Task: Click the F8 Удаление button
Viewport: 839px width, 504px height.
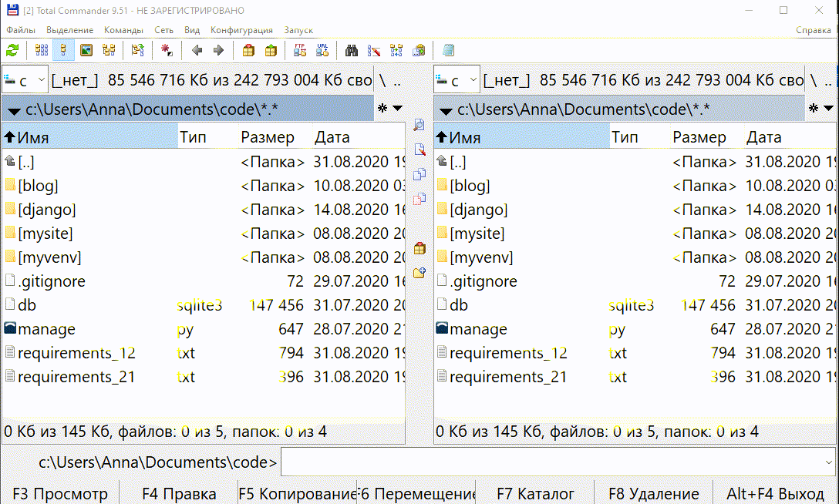Action: (x=654, y=493)
